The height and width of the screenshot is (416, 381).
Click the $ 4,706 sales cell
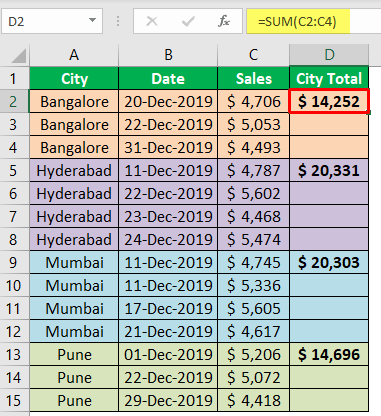pos(253,102)
